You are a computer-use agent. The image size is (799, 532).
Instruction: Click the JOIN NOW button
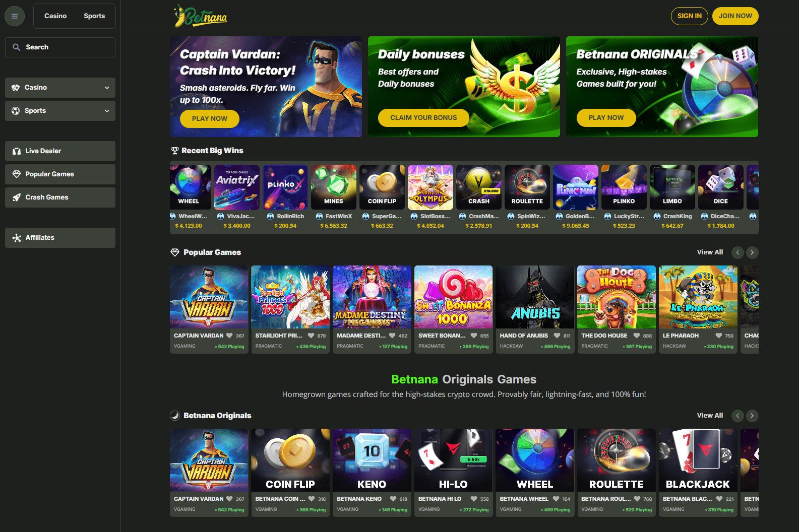pyautogui.click(x=735, y=16)
